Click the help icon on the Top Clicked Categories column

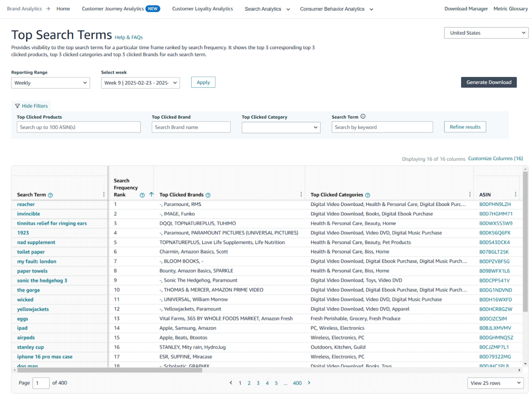[367, 194]
